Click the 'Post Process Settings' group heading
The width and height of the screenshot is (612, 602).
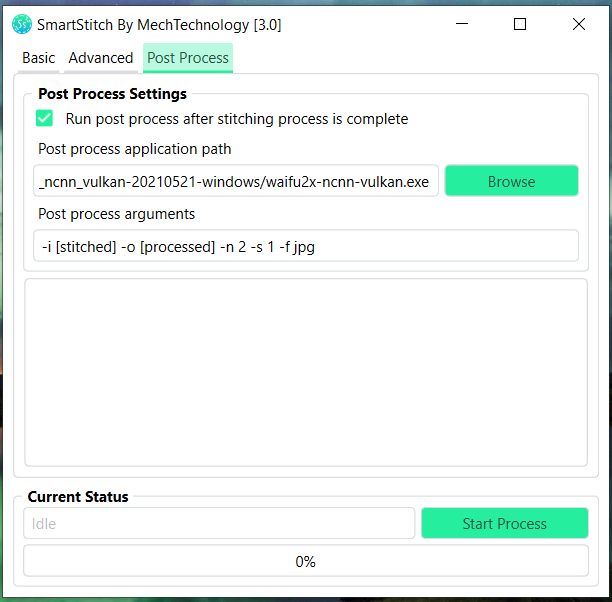pos(112,94)
